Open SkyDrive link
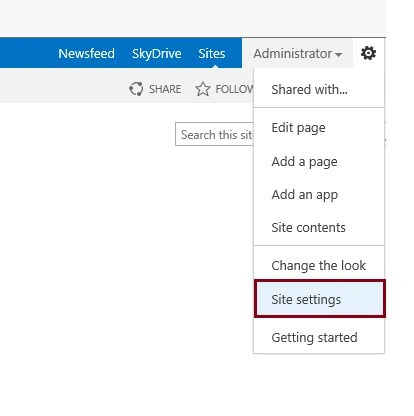Viewport: 414px width, 416px height. (x=157, y=54)
